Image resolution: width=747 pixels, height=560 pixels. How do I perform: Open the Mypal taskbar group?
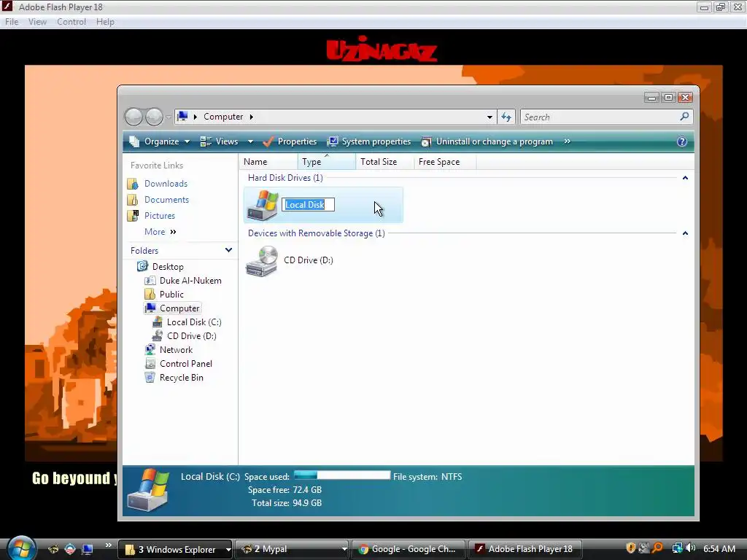point(292,549)
